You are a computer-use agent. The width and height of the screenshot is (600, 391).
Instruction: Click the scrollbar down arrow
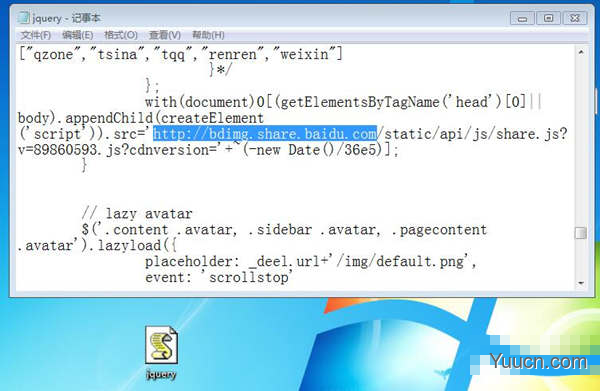click(x=581, y=283)
